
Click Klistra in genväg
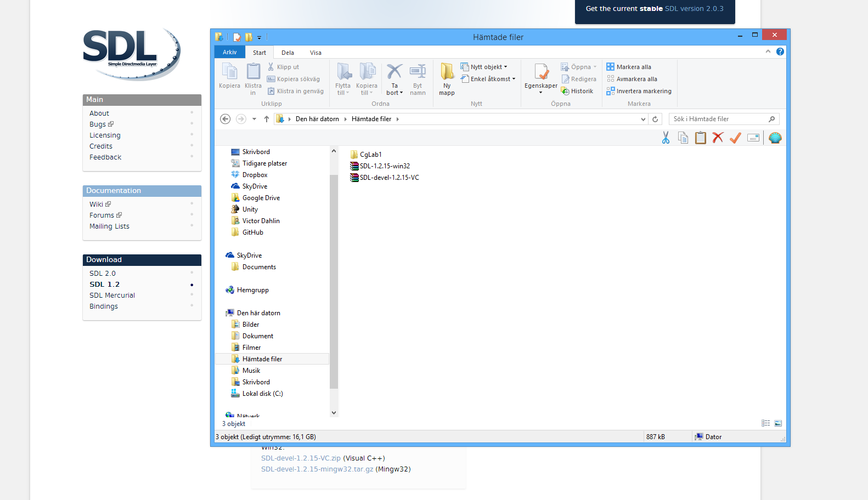(296, 91)
